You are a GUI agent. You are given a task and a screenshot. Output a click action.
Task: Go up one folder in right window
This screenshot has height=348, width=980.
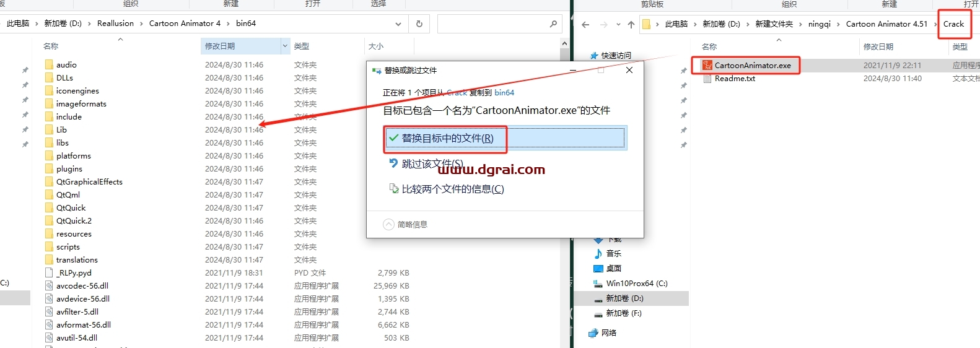click(631, 24)
